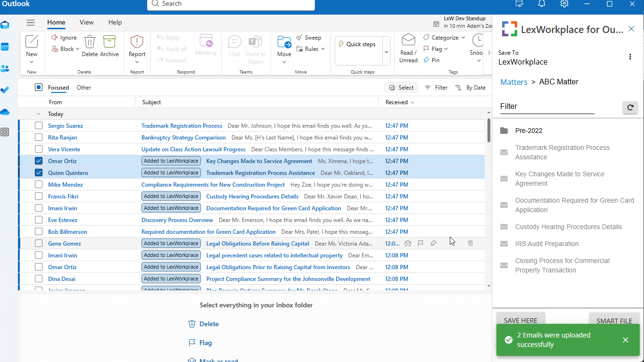Switch to the Other inbox tab

pos(83,87)
